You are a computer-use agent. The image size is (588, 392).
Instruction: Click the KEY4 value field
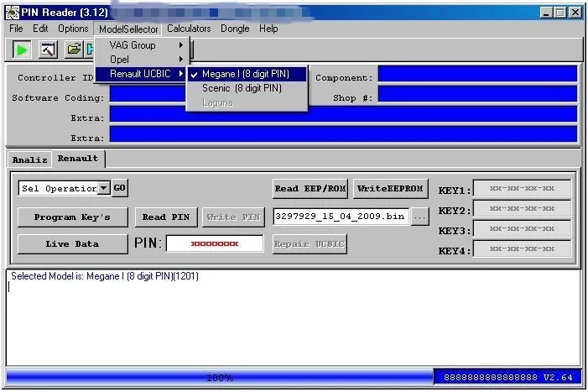click(x=522, y=249)
